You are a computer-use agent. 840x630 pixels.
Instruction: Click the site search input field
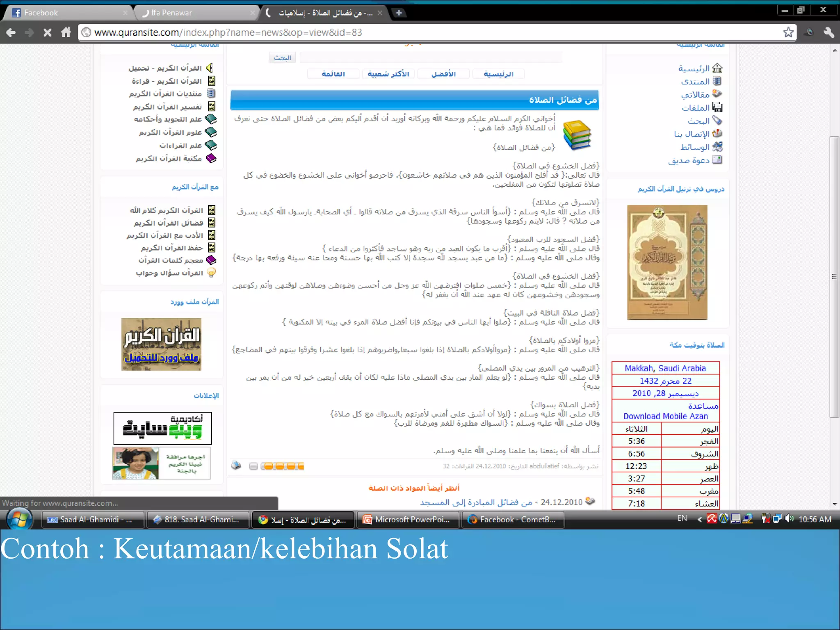pyautogui.click(x=431, y=57)
